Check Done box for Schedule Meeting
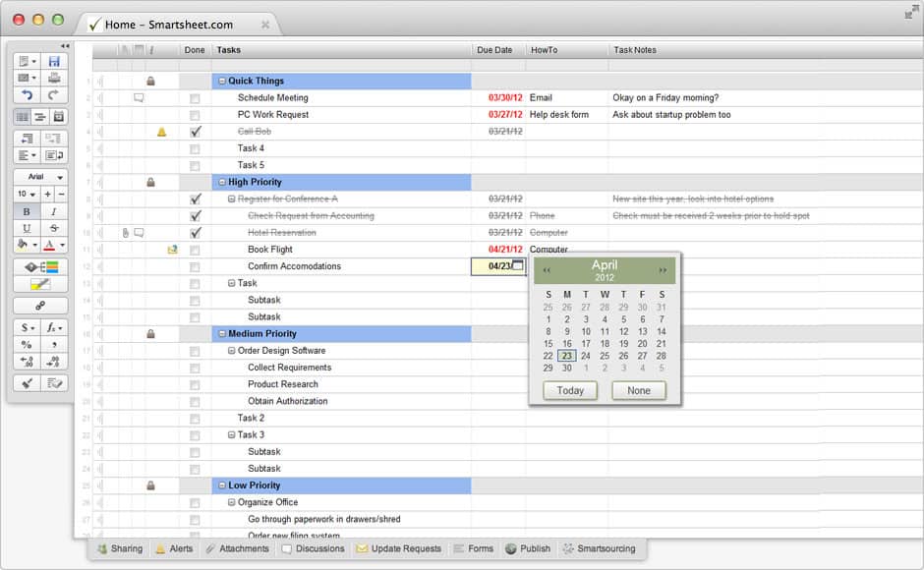 click(195, 98)
